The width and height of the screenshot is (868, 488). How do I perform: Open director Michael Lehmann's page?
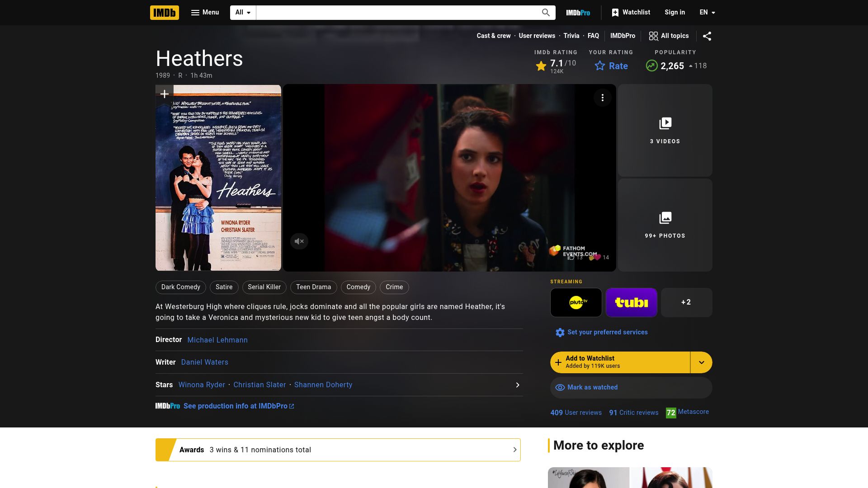(x=217, y=340)
